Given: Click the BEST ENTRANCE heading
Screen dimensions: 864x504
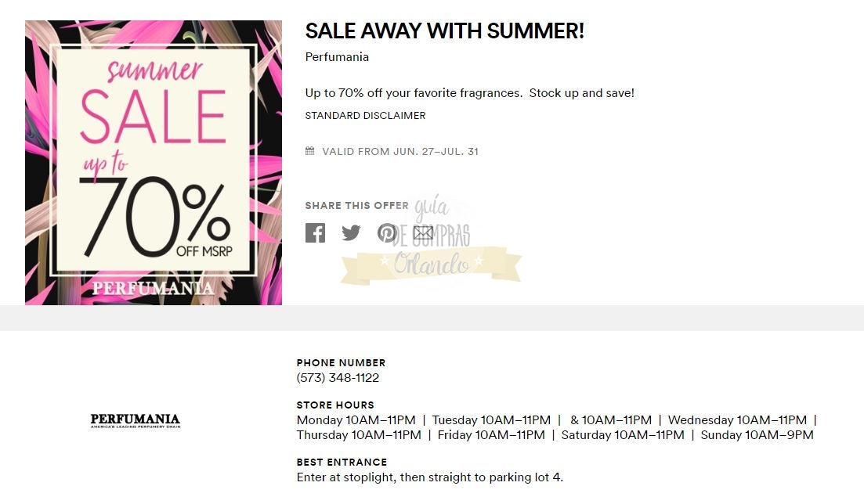Looking at the screenshot, I should tap(342, 463).
